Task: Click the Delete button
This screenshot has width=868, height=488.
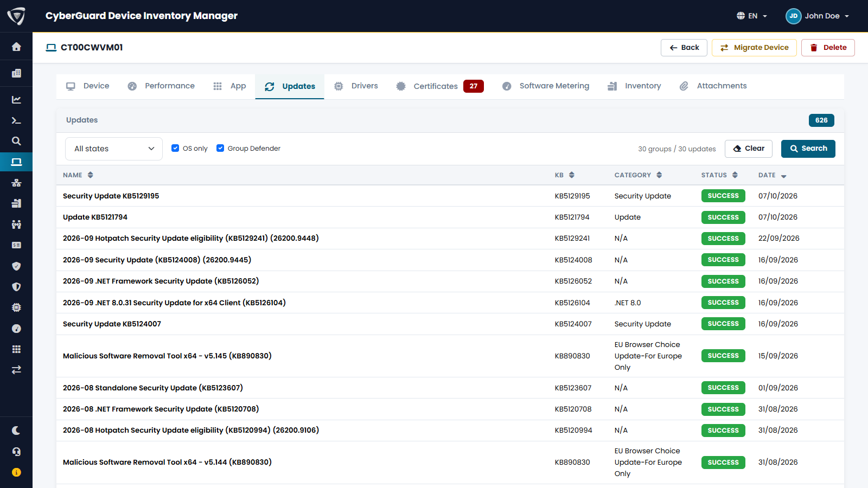Action: (828, 48)
